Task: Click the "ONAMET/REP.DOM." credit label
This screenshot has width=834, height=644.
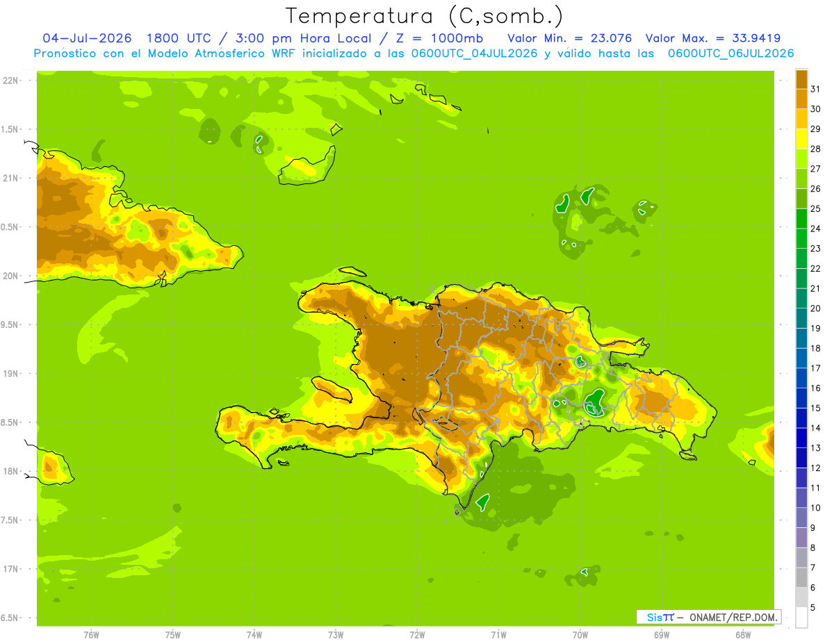Action: tap(733, 617)
